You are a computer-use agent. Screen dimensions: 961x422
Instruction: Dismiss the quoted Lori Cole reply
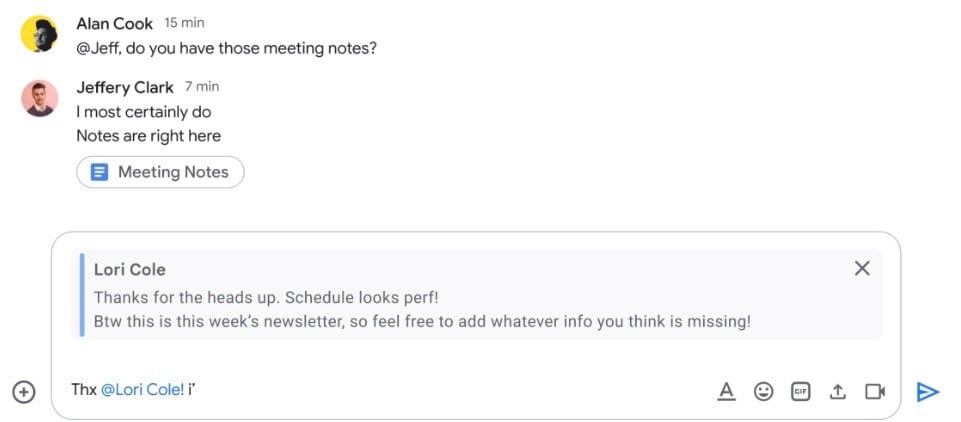(x=862, y=268)
